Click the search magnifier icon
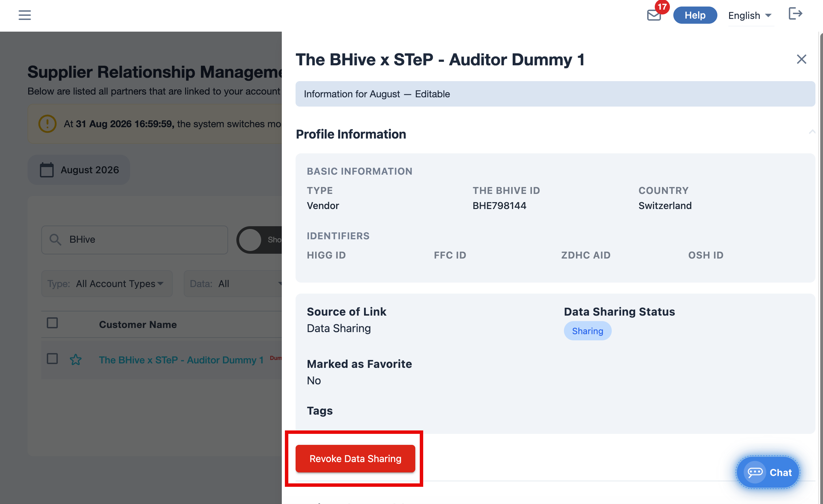Viewport: 823px width, 504px height. point(55,240)
